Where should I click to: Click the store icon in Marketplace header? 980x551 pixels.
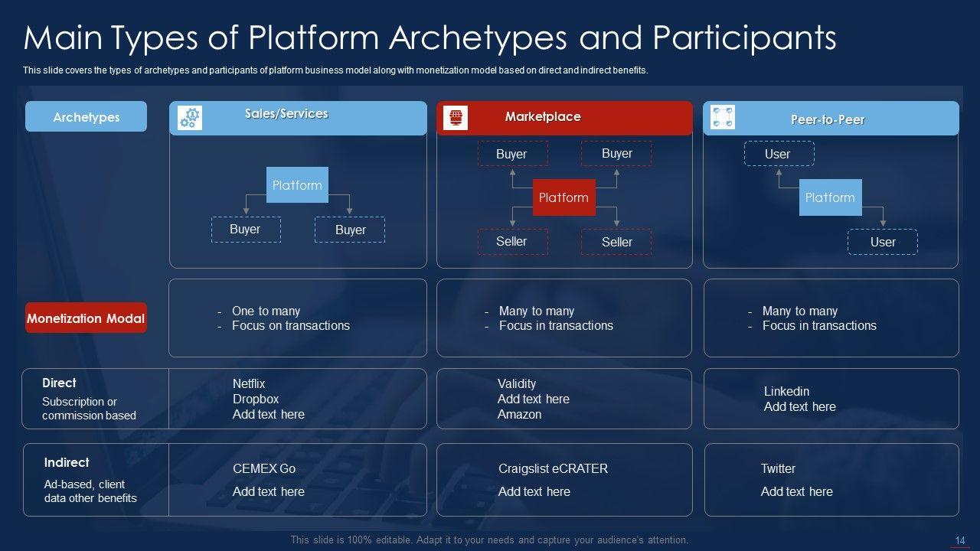(x=456, y=118)
